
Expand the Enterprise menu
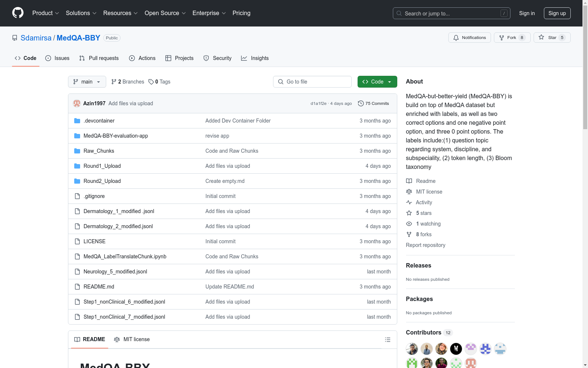(209, 13)
